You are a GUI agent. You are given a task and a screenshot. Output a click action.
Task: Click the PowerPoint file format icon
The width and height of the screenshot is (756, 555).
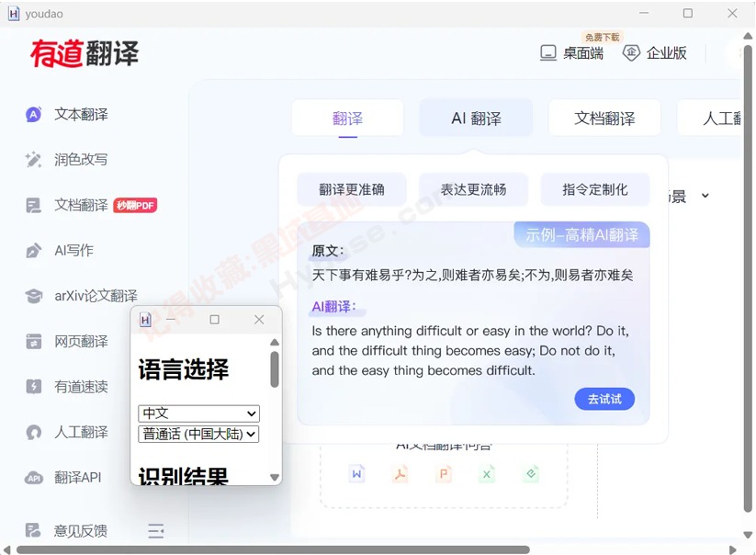443,474
